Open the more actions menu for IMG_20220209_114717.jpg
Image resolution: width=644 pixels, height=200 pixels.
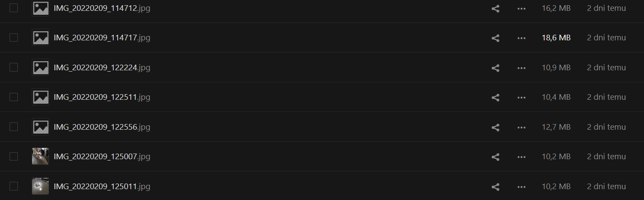click(522, 38)
